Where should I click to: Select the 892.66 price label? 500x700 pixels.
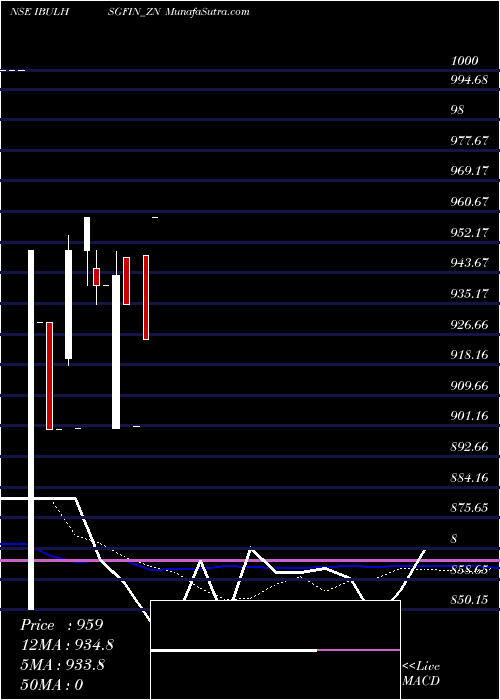tap(469, 447)
